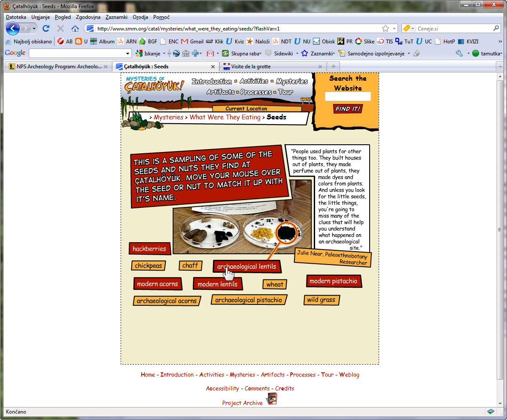
Task: Reload the page with the refresh icon
Action: pyautogui.click(x=46, y=28)
